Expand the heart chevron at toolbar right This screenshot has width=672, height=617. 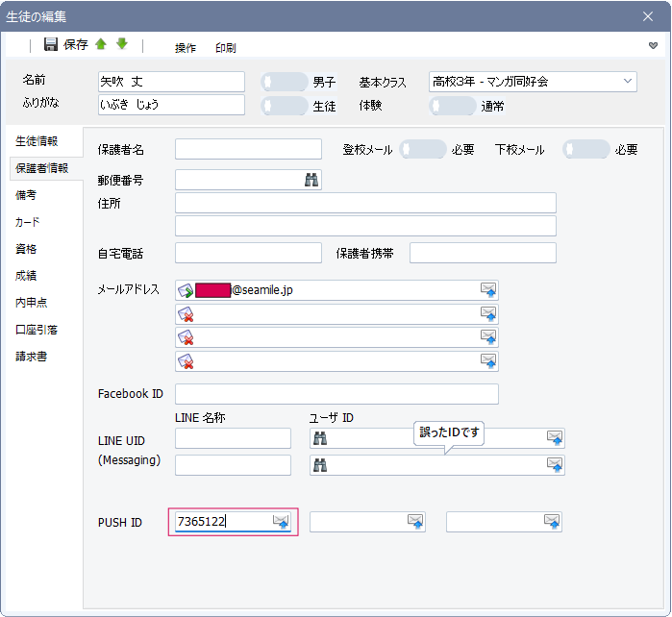tap(654, 46)
